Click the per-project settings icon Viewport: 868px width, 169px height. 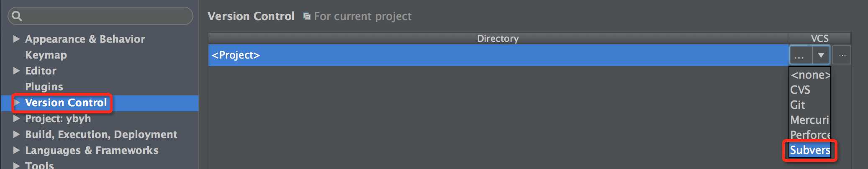pyautogui.click(x=307, y=16)
